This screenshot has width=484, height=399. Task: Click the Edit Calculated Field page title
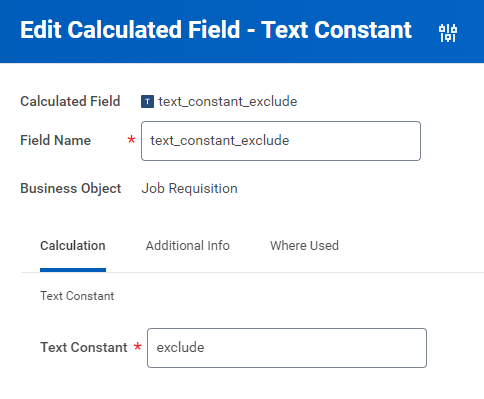pyautogui.click(x=216, y=30)
